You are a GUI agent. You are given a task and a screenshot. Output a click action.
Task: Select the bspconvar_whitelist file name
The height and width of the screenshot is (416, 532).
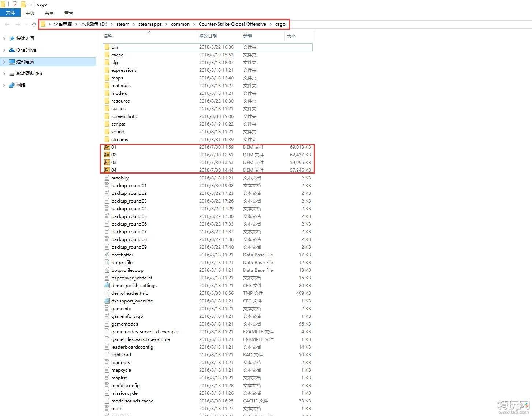[x=132, y=278]
